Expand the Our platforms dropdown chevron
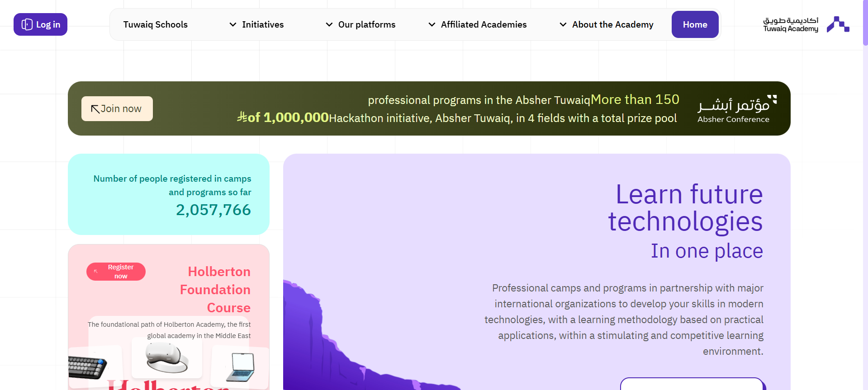Screen dimensions: 868x390 point(329,24)
